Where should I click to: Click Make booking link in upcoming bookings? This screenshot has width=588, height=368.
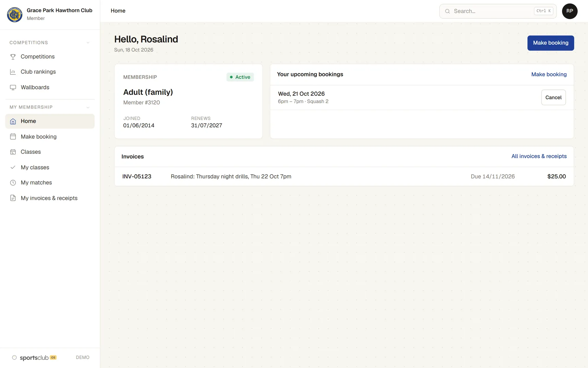tap(549, 75)
